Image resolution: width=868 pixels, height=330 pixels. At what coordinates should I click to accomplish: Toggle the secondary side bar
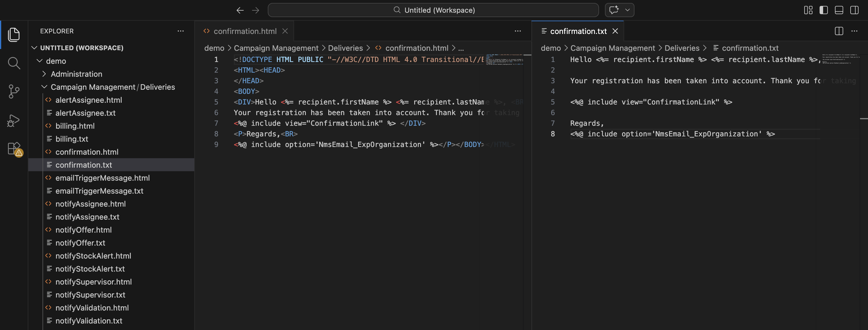coord(854,10)
